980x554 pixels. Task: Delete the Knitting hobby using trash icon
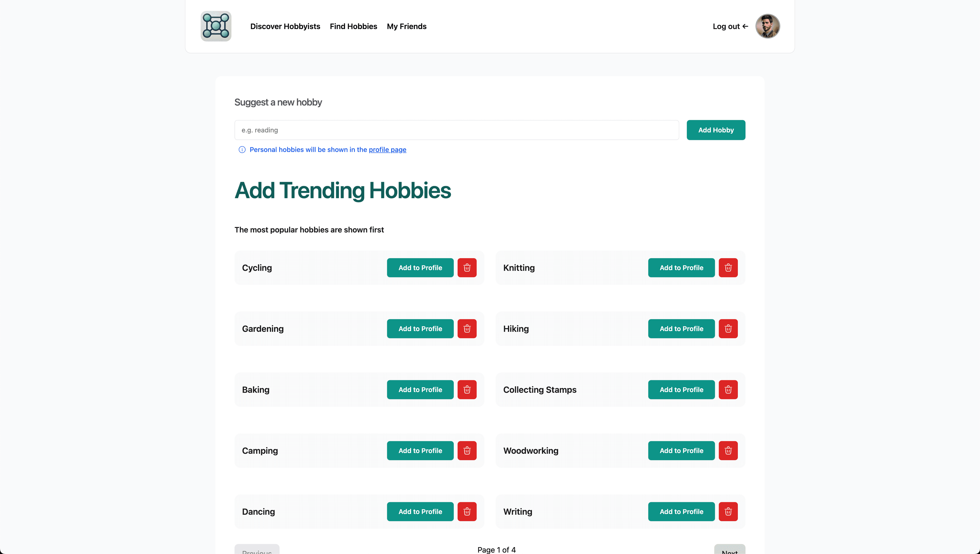728,268
